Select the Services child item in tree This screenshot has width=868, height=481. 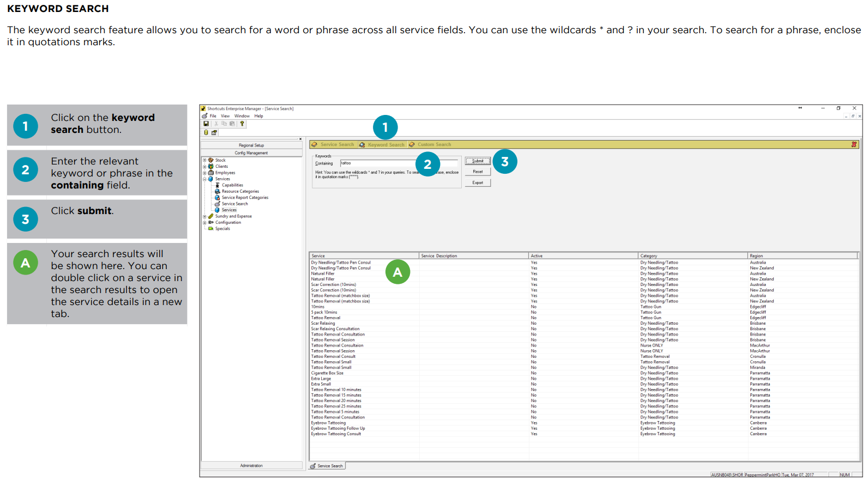point(229,210)
